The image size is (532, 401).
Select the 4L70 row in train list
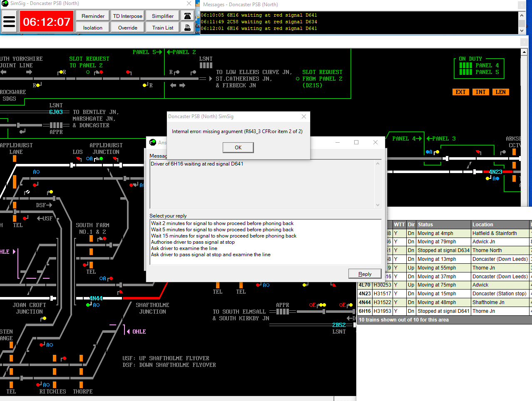pos(444,285)
